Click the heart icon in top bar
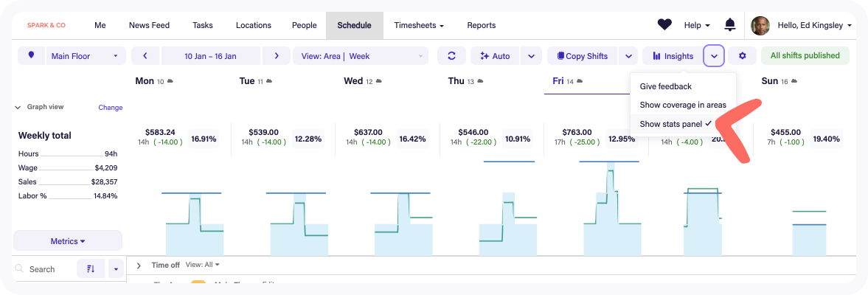Screen dimensions: 868x295 [x=664, y=25]
